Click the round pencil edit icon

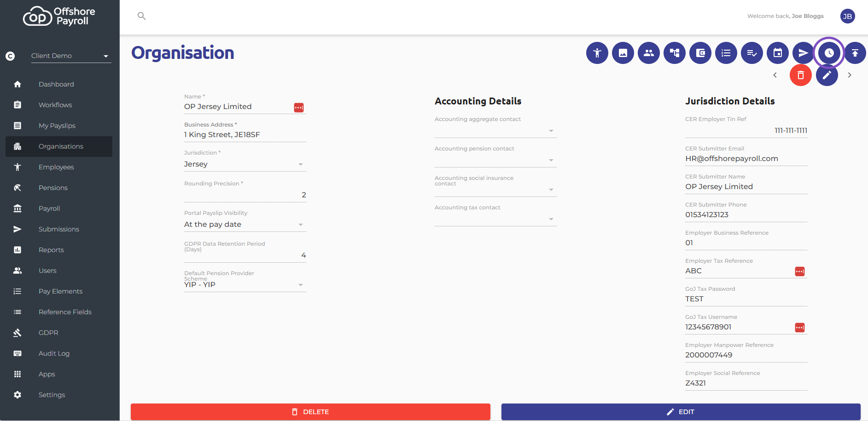coord(827,75)
